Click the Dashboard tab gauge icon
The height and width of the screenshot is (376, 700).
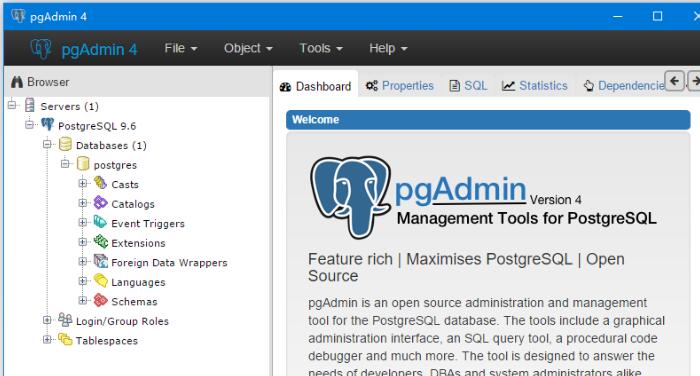coord(285,87)
